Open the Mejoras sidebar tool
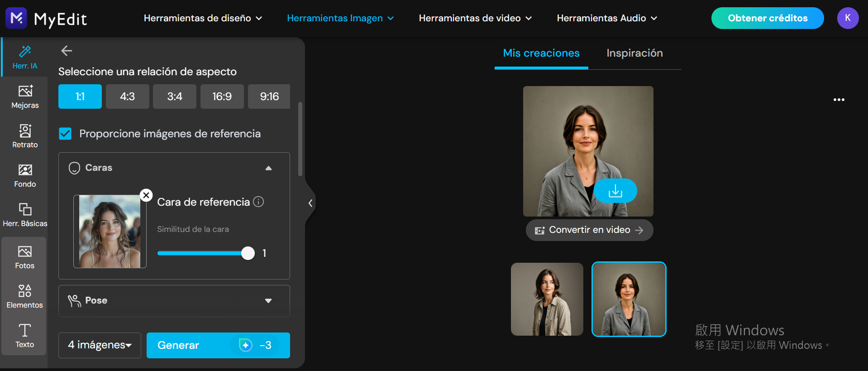868x371 pixels. click(25, 96)
